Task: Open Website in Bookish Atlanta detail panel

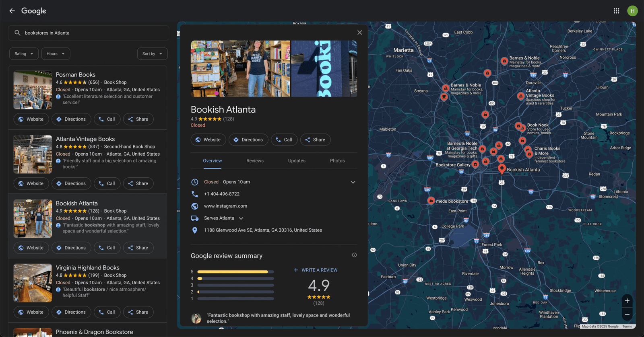Action: (x=208, y=140)
